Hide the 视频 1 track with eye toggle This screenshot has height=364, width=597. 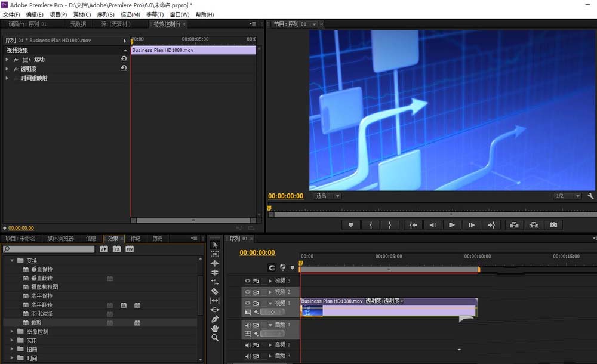[x=247, y=303]
